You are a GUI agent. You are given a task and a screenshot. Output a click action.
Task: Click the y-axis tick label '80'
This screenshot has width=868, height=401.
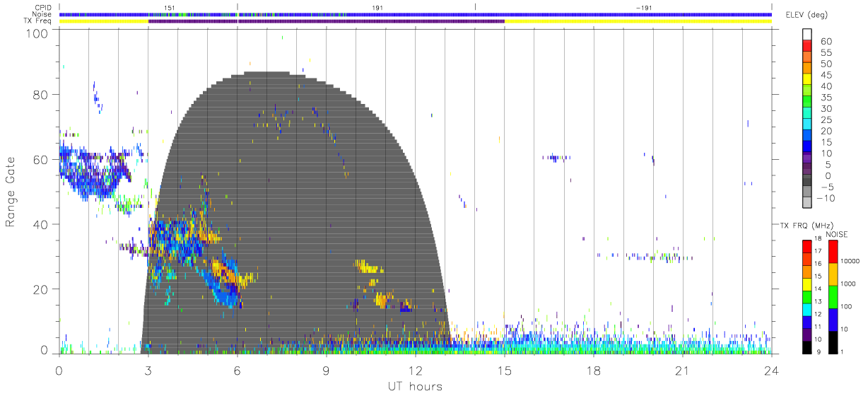(42, 94)
